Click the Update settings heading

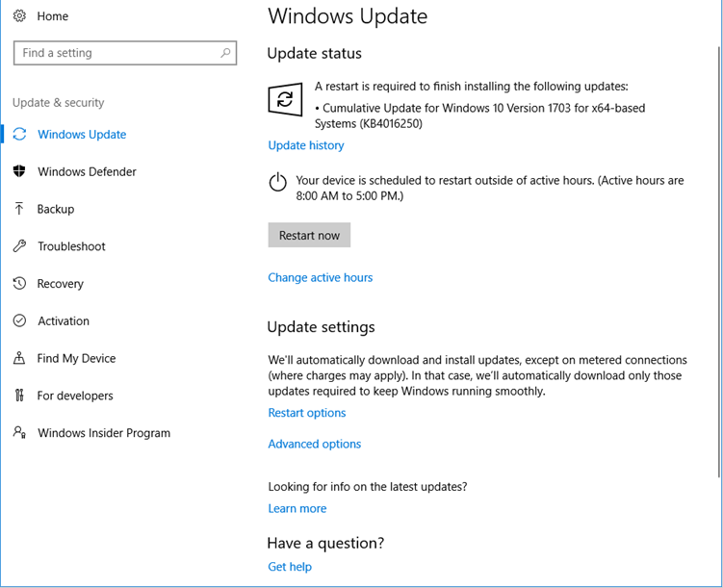pos(321,327)
